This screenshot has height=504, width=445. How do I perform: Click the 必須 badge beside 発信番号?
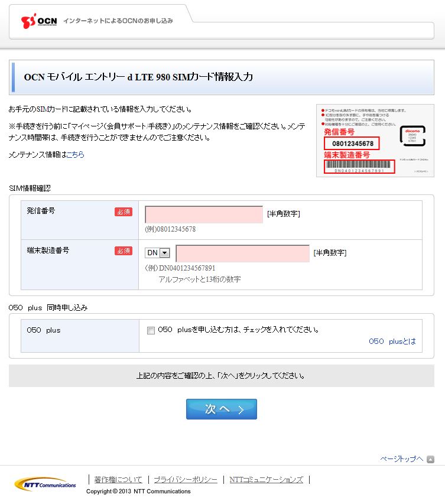click(x=124, y=212)
